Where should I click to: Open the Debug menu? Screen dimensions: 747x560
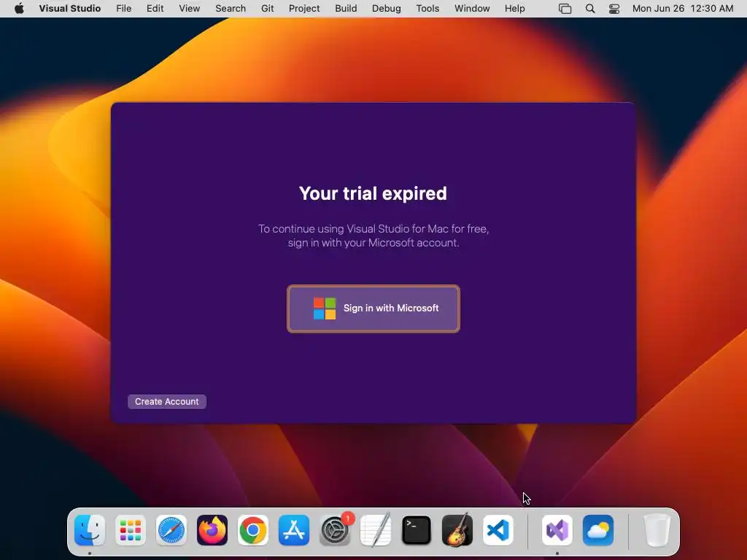387,9
